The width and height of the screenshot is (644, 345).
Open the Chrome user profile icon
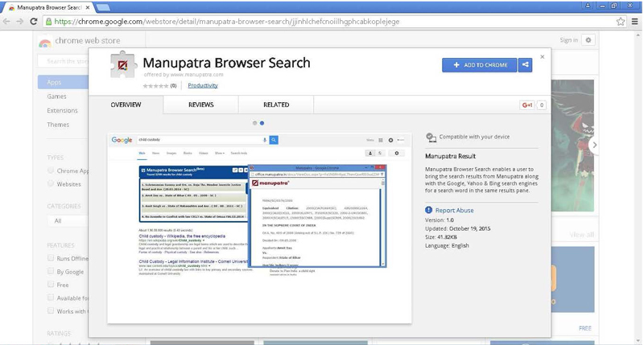coord(588,5)
